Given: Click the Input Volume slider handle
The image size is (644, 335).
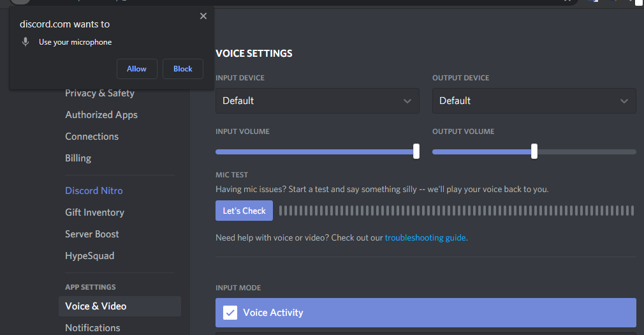Looking at the screenshot, I should click(x=416, y=151).
